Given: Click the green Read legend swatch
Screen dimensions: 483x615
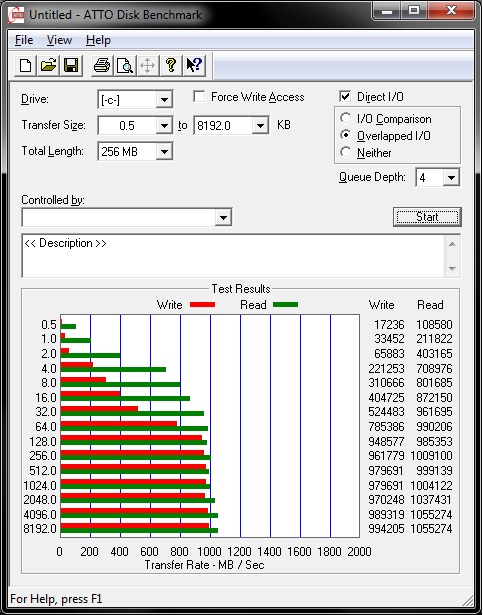Looking at the screenshot, I should pyautogui.click(x=285, y=304).
